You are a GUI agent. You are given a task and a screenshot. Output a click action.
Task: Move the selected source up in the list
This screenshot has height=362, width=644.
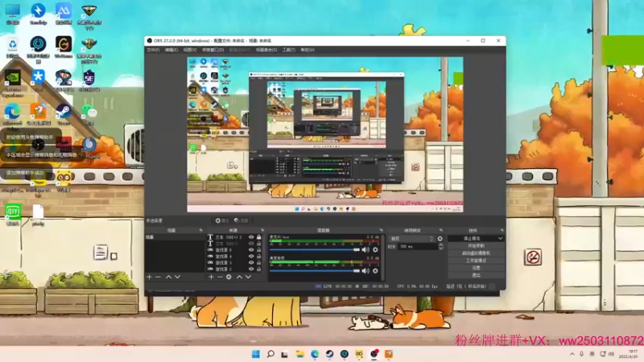click(x=239, y=277)
